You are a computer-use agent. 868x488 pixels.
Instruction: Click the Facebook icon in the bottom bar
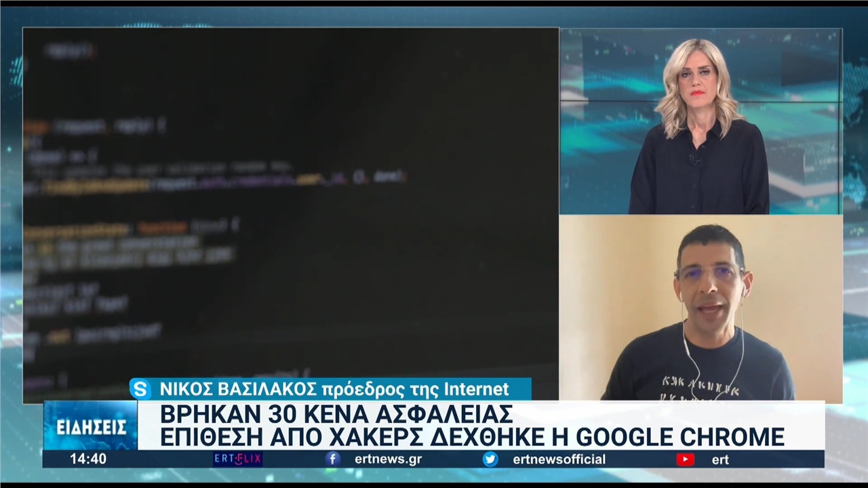pos(332,459)
